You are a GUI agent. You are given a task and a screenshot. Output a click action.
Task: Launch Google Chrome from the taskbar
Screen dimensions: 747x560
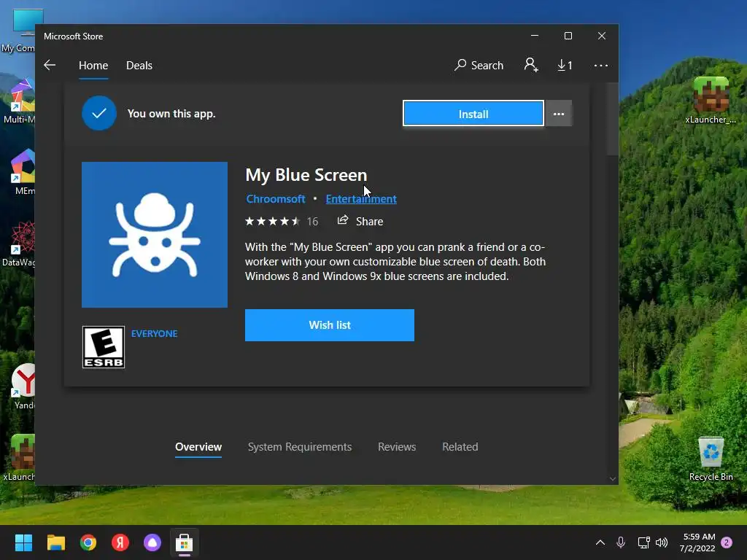[88, 542]
